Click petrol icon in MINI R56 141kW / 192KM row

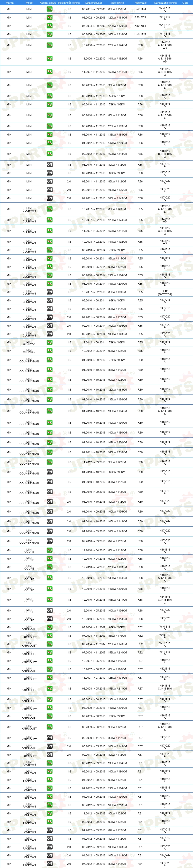tap(50, 59)
